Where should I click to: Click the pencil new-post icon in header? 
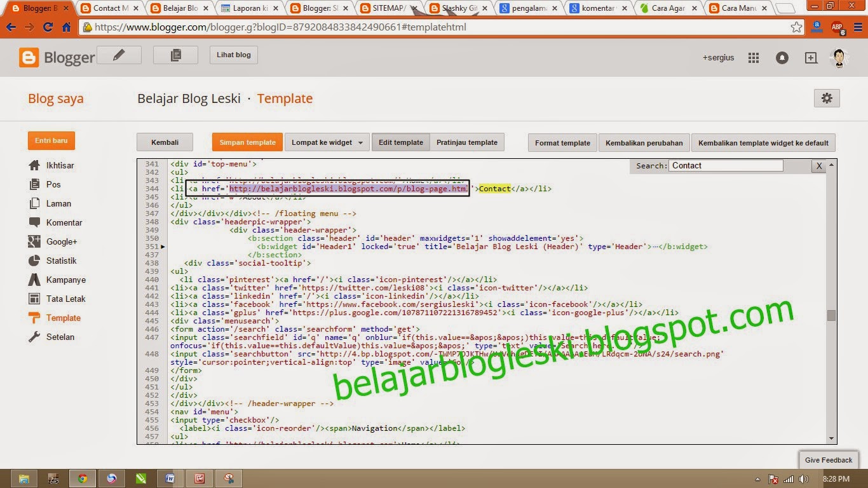119,55
